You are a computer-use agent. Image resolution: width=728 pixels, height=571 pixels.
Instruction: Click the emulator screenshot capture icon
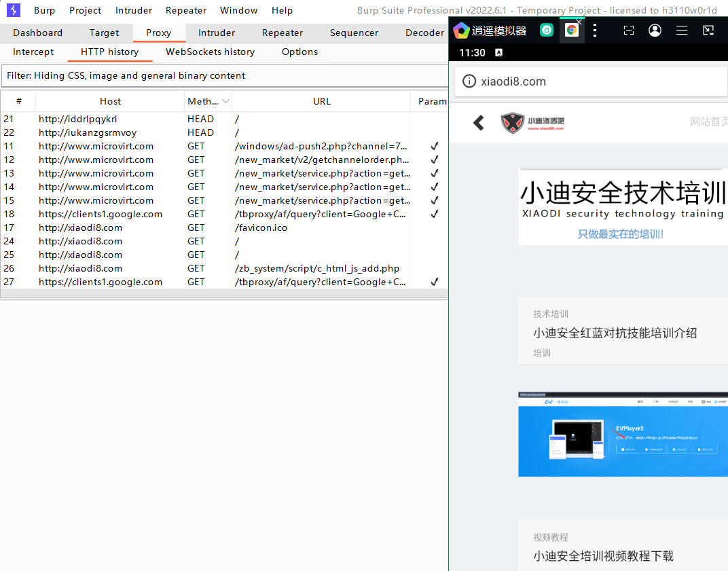click(x=629, y=31)
